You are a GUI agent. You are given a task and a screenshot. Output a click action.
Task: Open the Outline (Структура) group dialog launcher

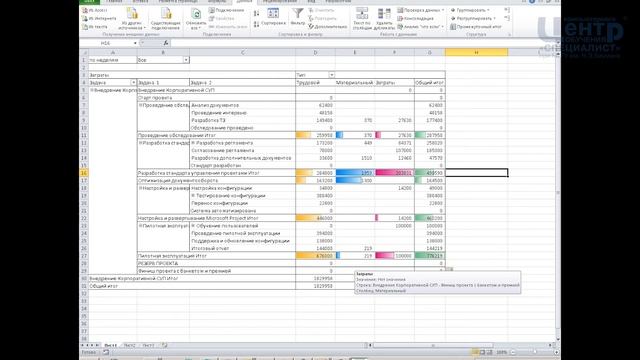tap(509, 35)
